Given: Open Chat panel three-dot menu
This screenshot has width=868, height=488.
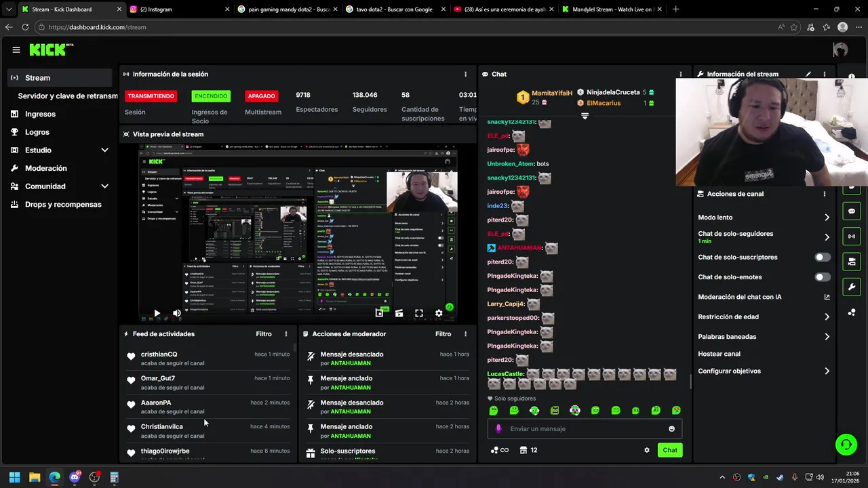Looking at the screenshot, I should 681,74.
